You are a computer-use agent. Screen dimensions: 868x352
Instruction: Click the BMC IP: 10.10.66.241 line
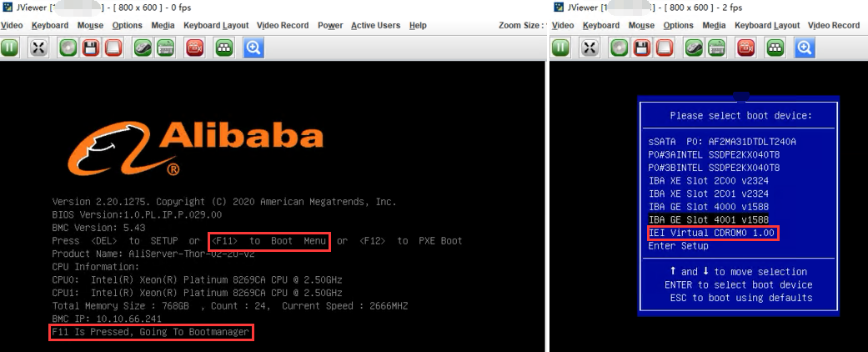107,319
